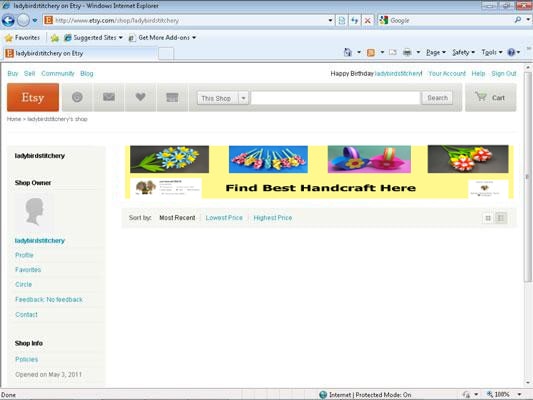Open the Policies link under Shop Info

coord(27,359)
